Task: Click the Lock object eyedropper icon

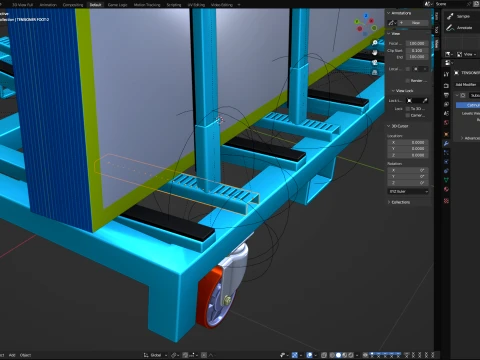Action: pyautogui.click(x=425, y=101)
